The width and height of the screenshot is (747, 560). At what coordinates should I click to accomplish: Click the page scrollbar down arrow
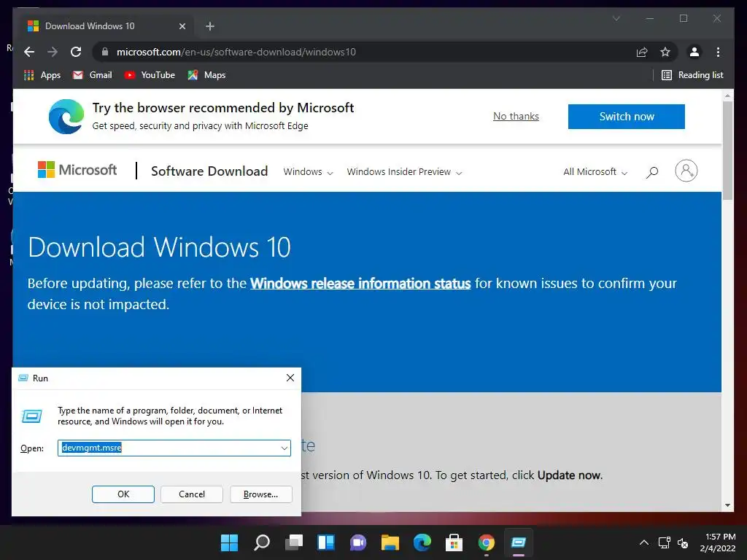tap(727, 505)
